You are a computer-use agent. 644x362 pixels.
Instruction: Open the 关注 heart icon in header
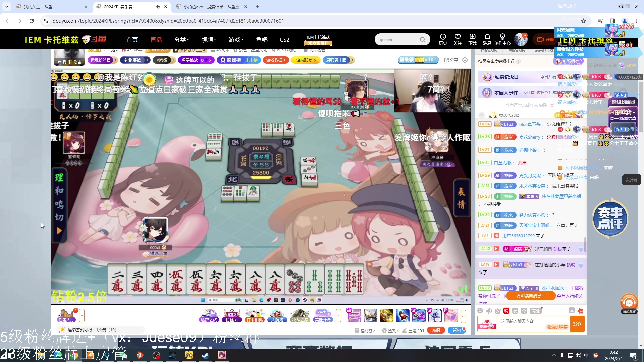click(458, 39)
